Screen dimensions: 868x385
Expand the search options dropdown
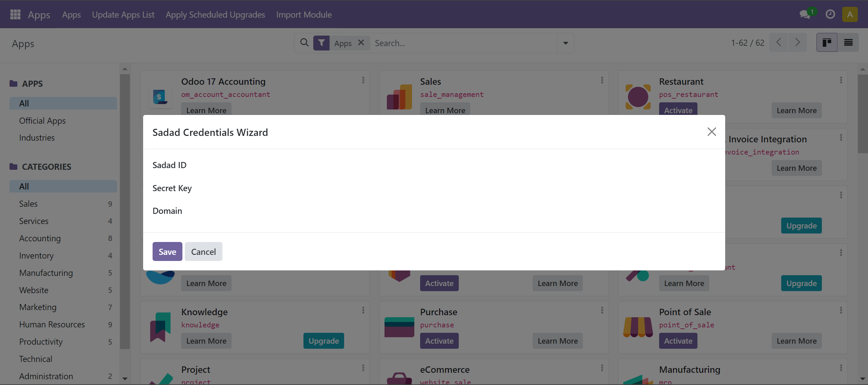pos(566,43)
